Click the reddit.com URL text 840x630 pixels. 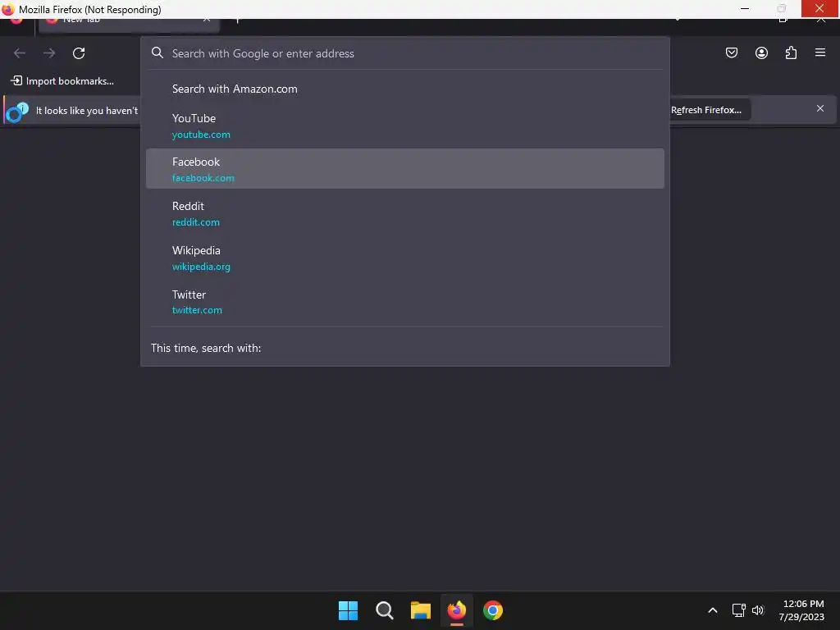(x=195, y=222)
